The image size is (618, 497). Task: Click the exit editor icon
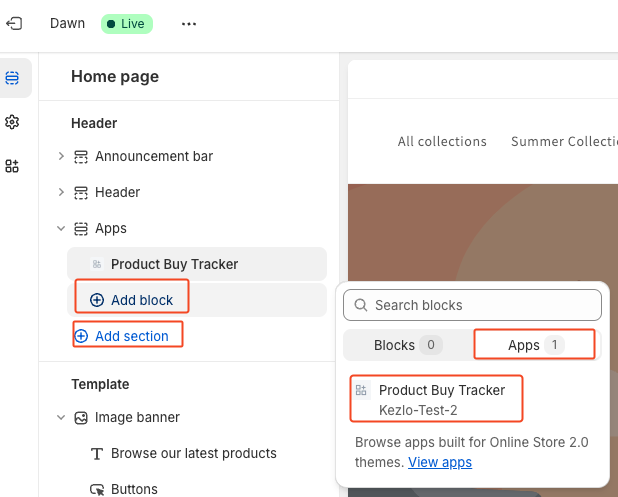click(14, 23)
